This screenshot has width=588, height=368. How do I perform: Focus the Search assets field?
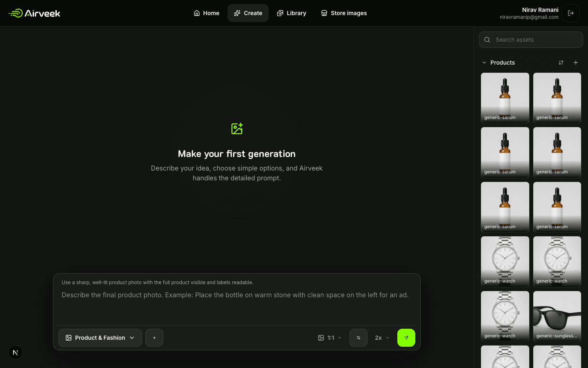tap(531, 40)
